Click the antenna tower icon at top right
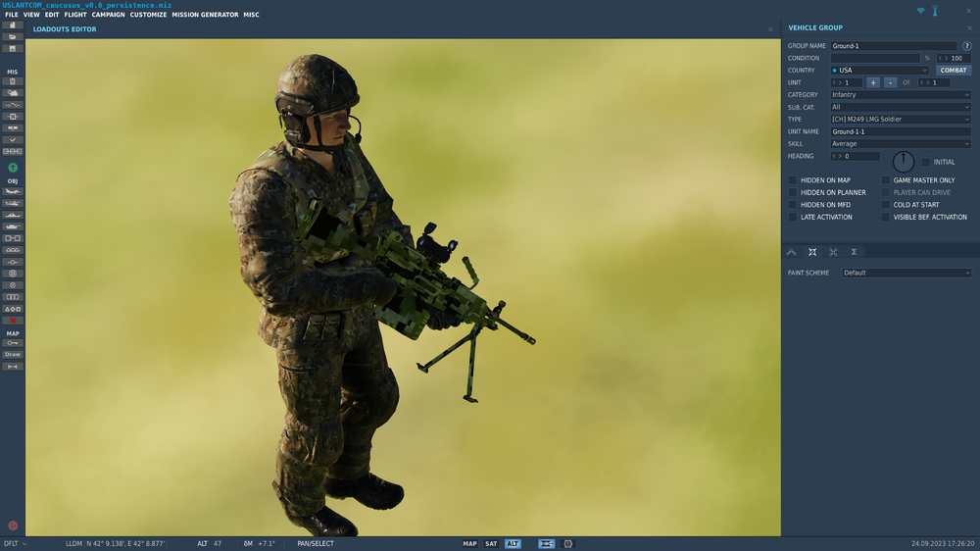This screenshot has height=551, width=980. [x=935, y=11]
